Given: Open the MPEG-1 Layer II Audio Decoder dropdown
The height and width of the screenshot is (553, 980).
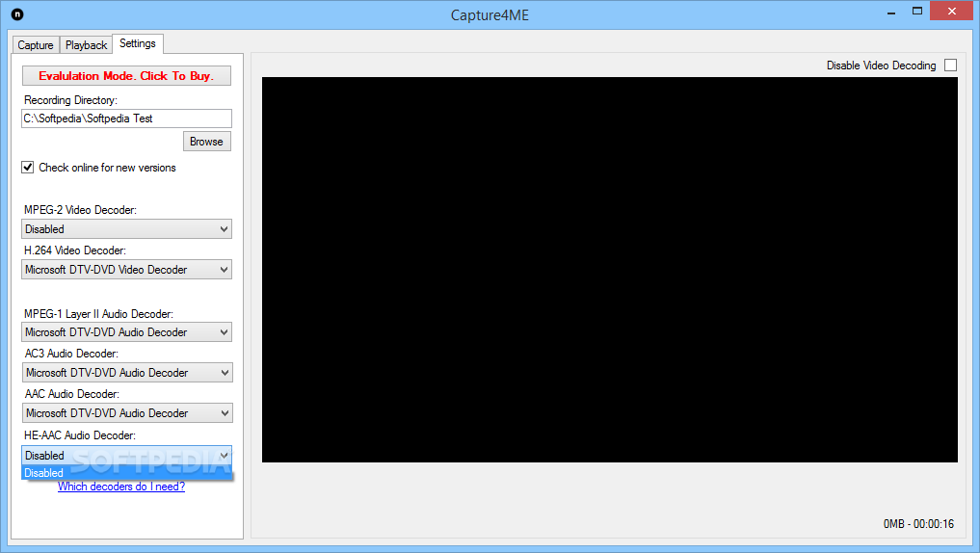Looking at the screenshot, I should 126,331.
